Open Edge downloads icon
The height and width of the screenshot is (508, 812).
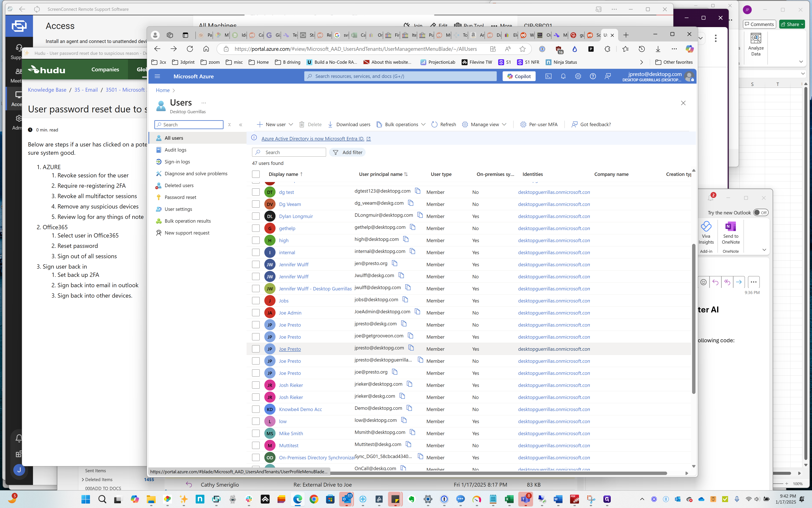click(x=658, y=49)
